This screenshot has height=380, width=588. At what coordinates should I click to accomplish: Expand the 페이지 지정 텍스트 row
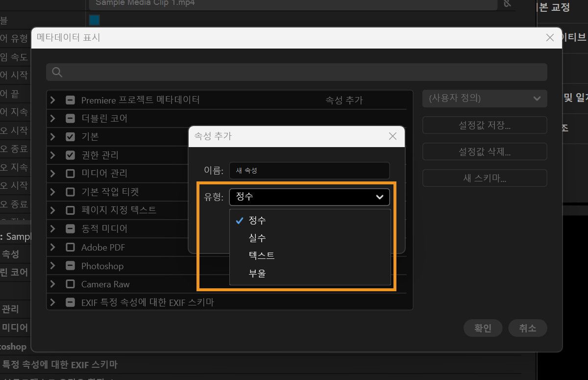tap(53, 210)
